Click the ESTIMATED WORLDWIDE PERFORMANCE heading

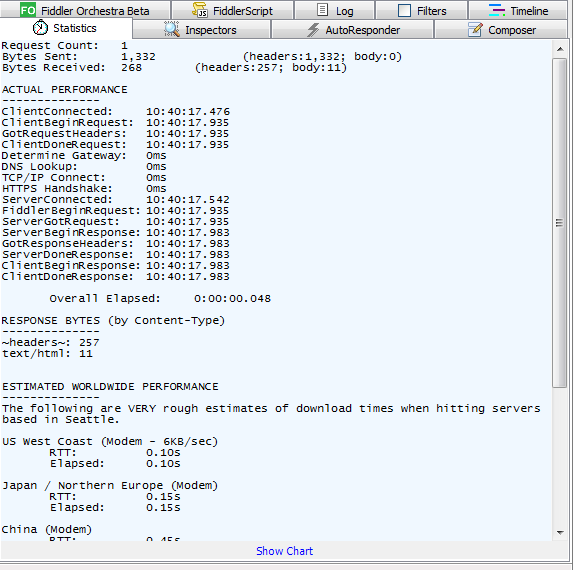pyautogui.click(x=110, y=387)
